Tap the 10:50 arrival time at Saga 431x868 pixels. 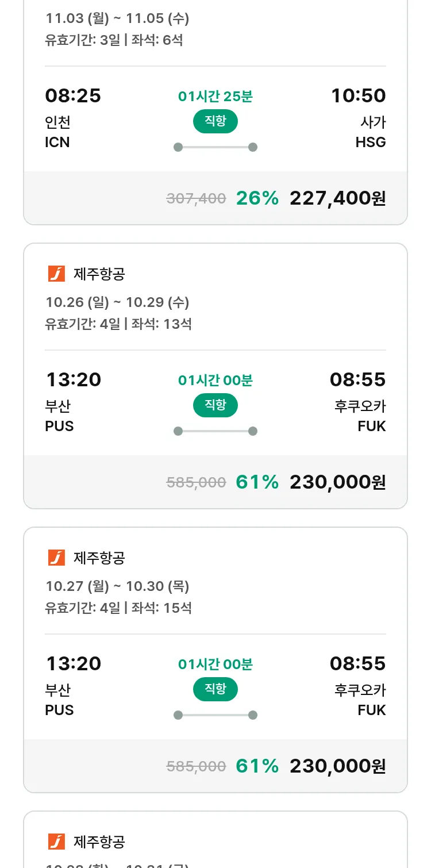point(358,96)
